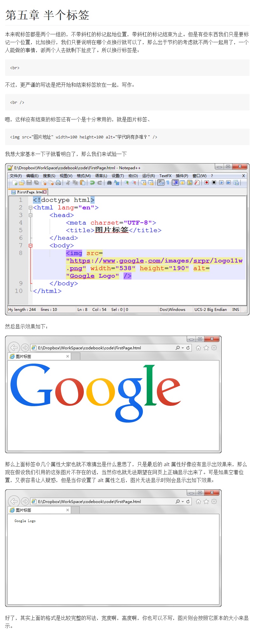Toggle Show All Characters pilcrow icon
The height and width of the screenshot is (644, 254).
[168, 183]
